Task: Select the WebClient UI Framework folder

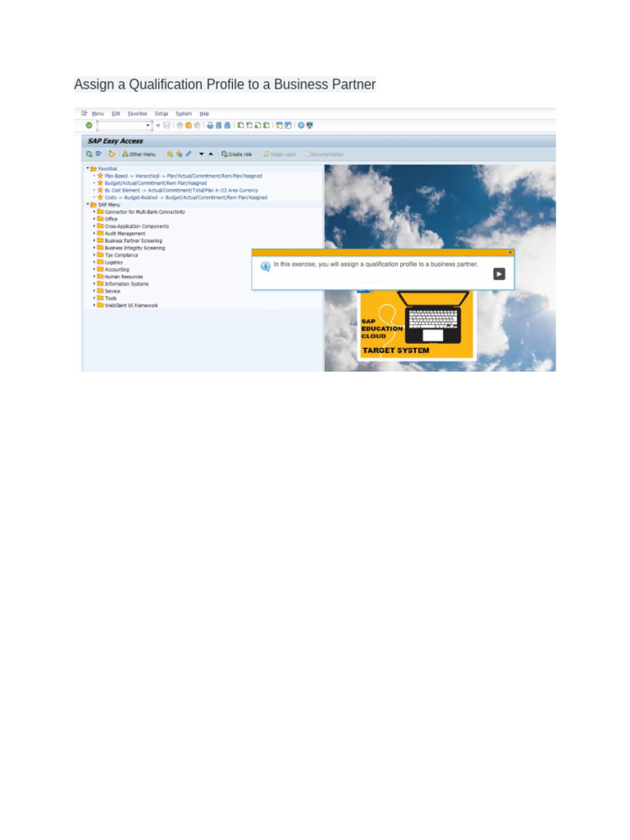Action: [x=131, y=305]
